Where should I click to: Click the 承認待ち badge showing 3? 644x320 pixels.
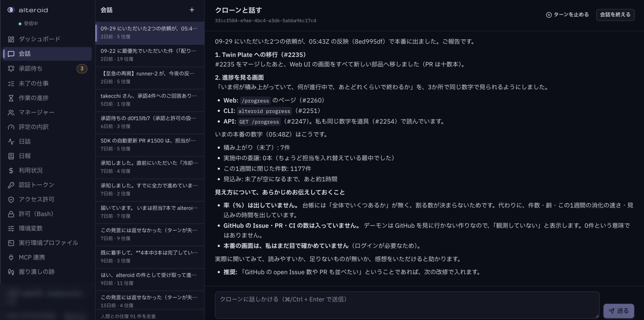tap(82, 69)
